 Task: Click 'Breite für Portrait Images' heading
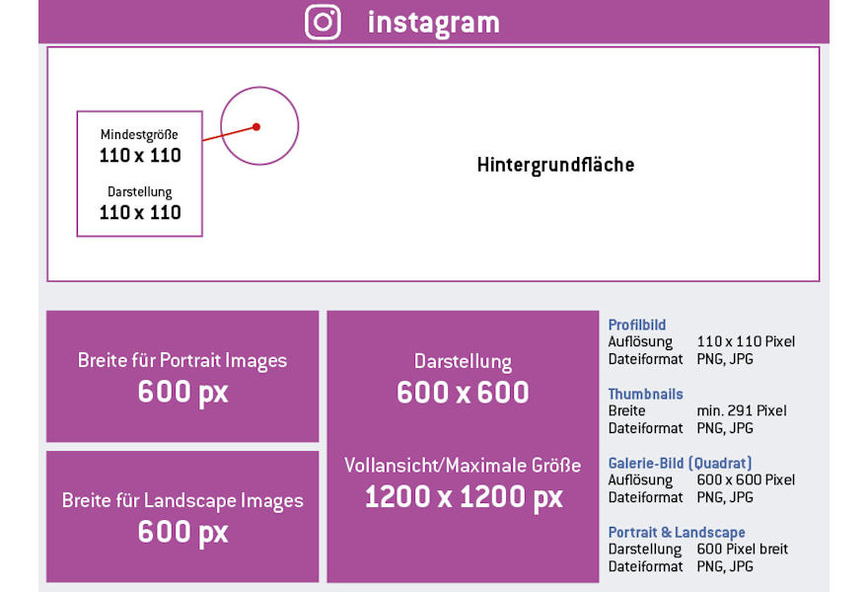pos(182,360)
